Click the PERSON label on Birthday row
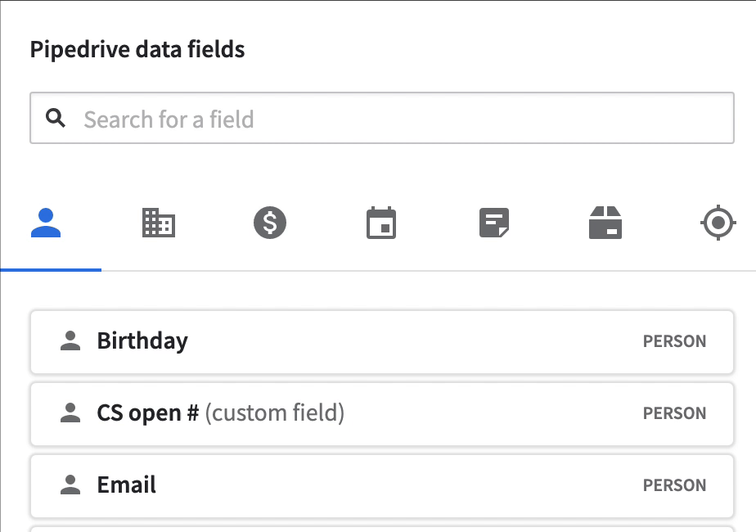 (x=674, y=341)
